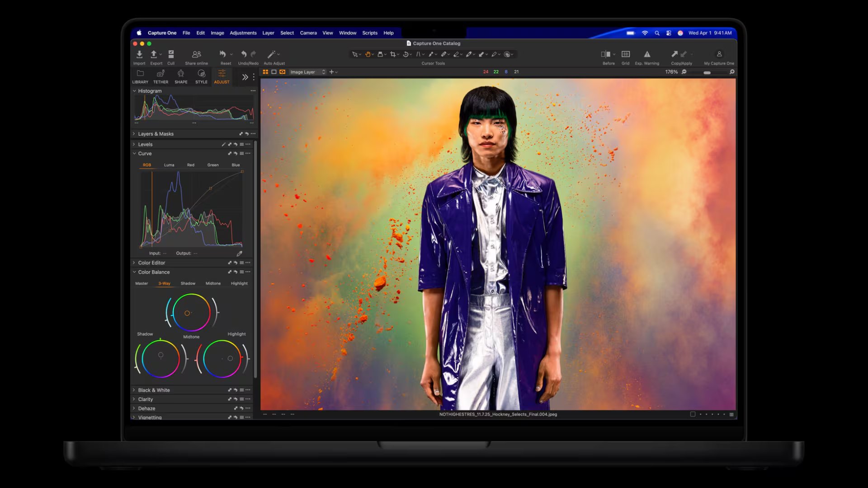Click the Reset button
868x488 pixels.
[224, 55]
